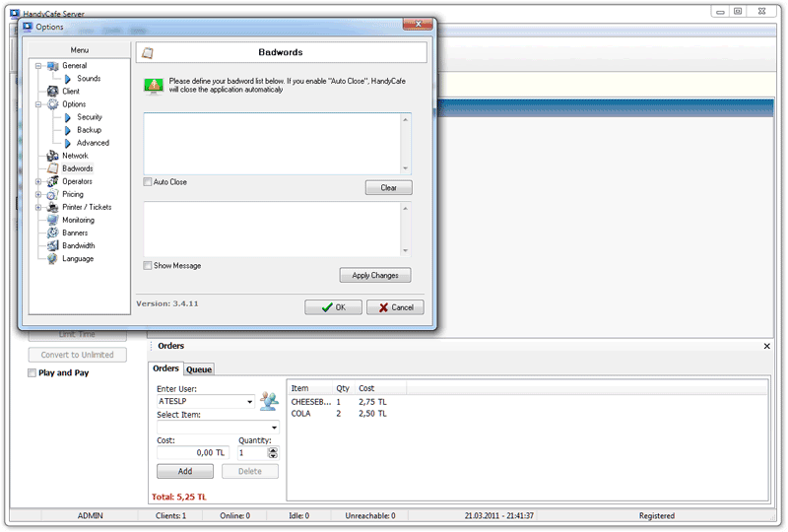Switch to the Queue tab
Screen dimensions: 788x532
coord(199,369)
